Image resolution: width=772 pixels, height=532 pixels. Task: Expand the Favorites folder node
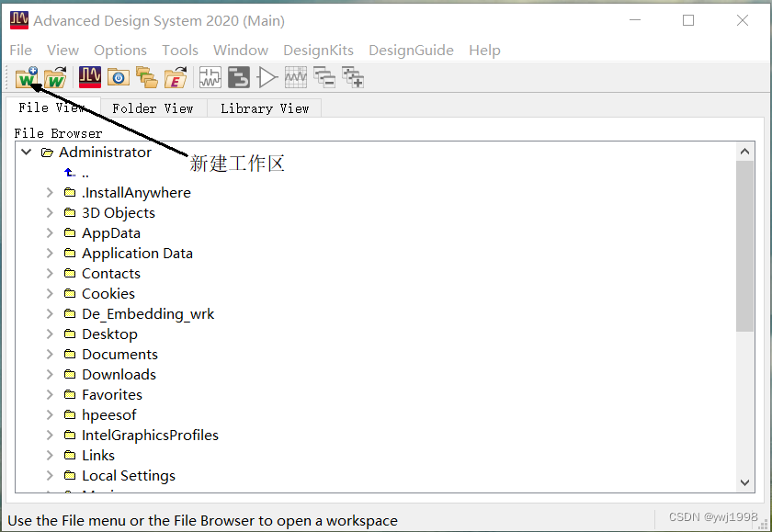point(50,394)
